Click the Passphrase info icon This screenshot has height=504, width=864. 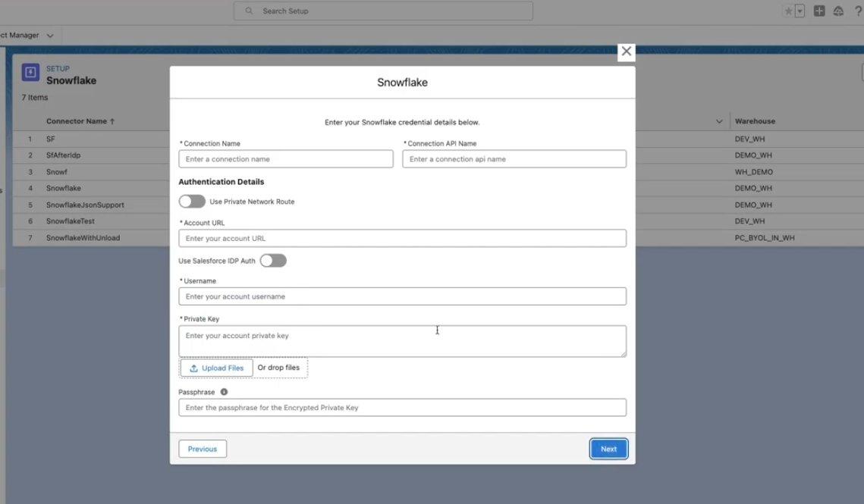(x=224, y=392)
